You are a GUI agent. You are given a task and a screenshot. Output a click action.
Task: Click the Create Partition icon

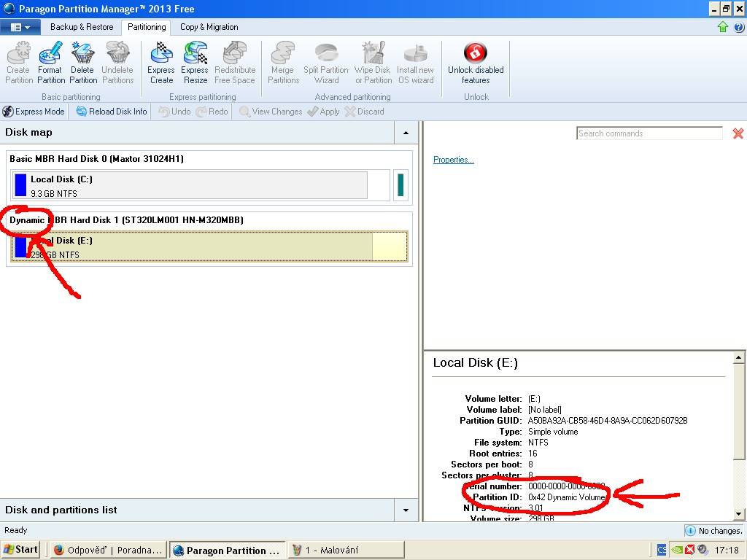pos(19,63)
